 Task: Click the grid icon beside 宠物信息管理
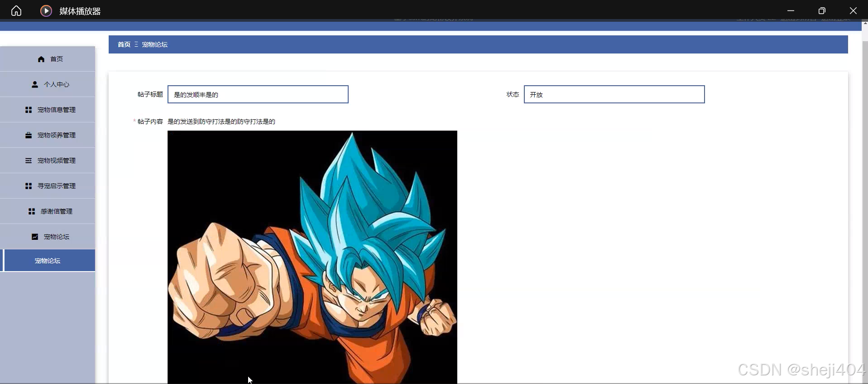pyautogui.click(x=29, y=110)
